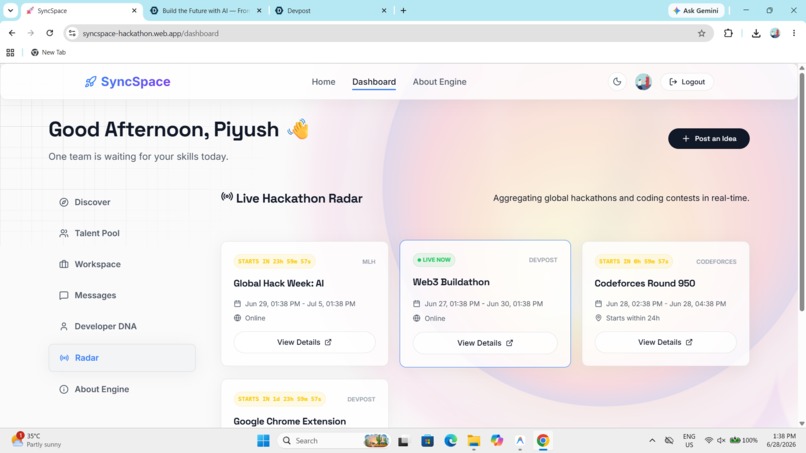806x453 pixels.
Task: Open About Engine in sidebar
Action: coord(122,389)
